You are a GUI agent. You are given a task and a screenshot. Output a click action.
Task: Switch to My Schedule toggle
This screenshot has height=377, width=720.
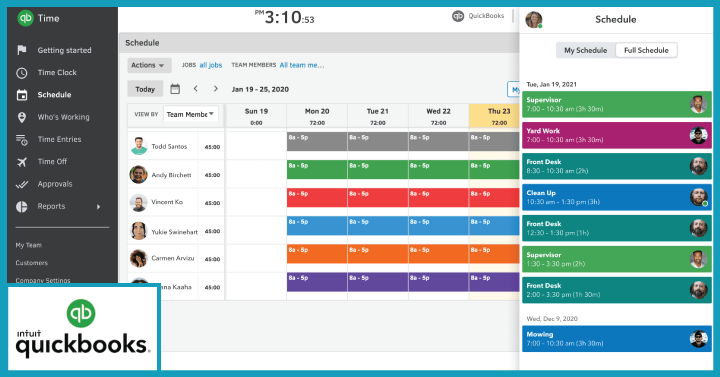[585, 51]
